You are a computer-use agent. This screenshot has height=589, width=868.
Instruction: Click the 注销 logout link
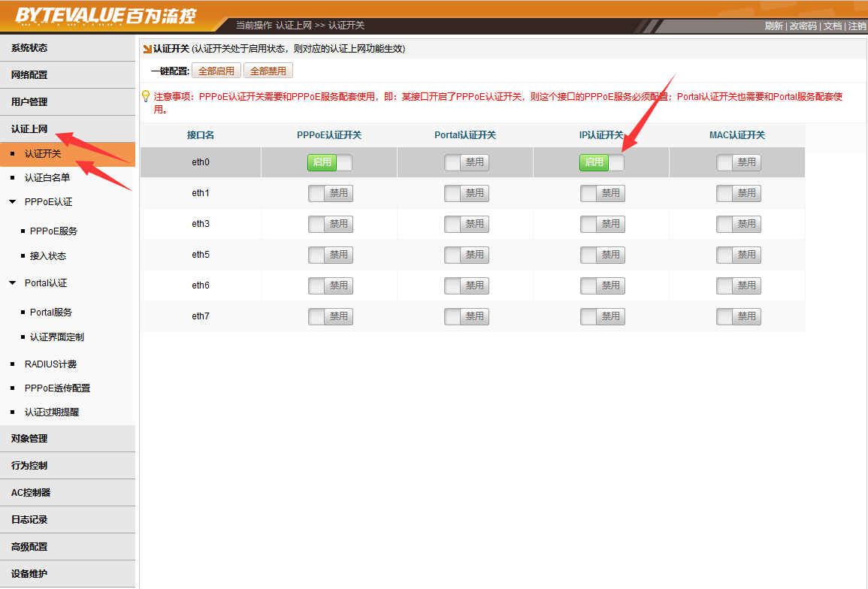pyautogui.click(x=857, y=26)
